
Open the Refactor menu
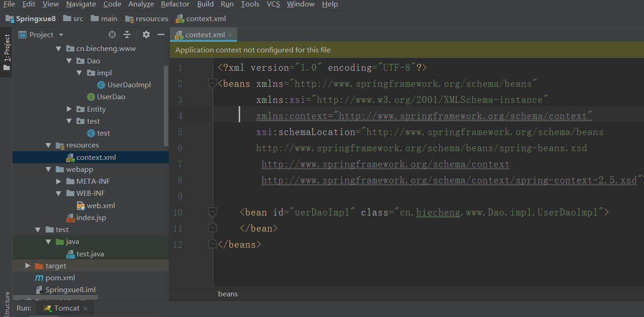click(175, 4)
